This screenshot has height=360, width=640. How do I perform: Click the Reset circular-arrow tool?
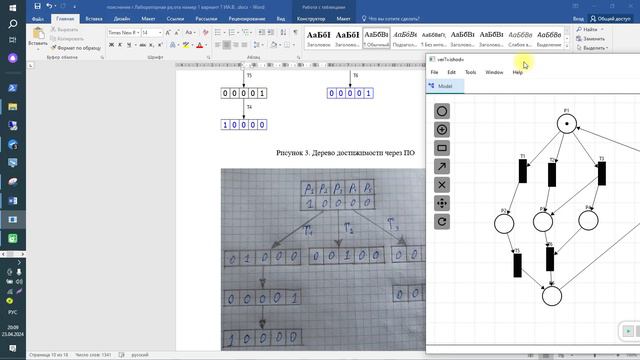pos(442,222)
